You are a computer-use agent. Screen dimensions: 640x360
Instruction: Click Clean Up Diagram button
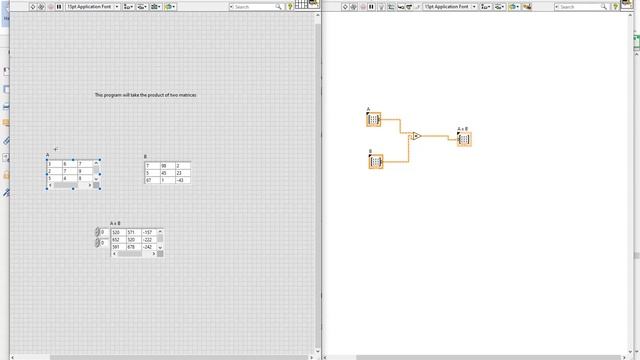click(527, 7)
